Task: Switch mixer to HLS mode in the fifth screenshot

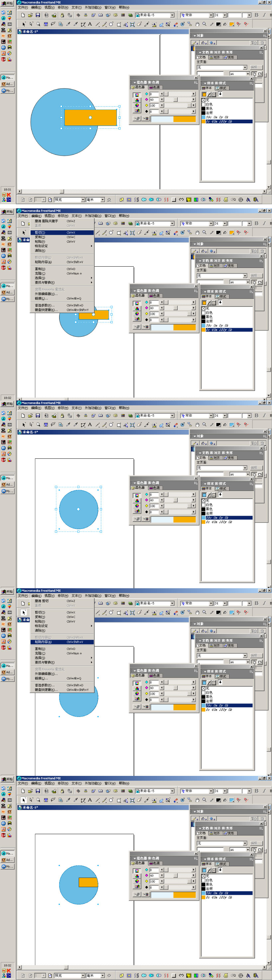Action: pos(137,881)
